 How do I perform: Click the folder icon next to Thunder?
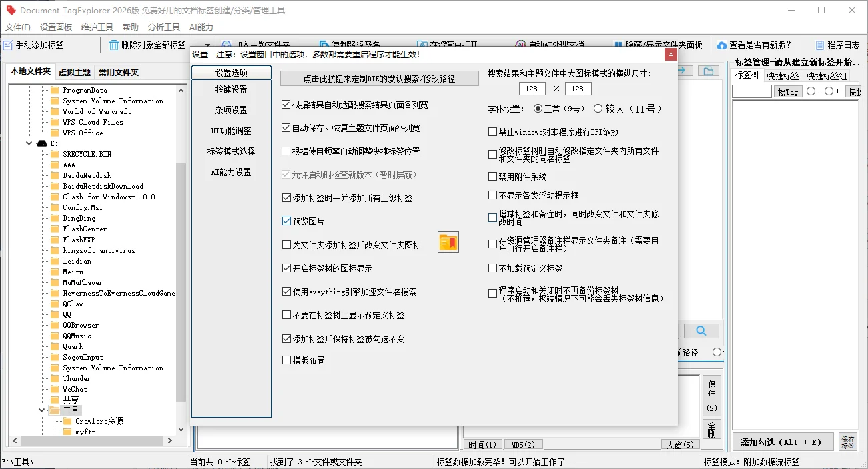click(55, 378)
